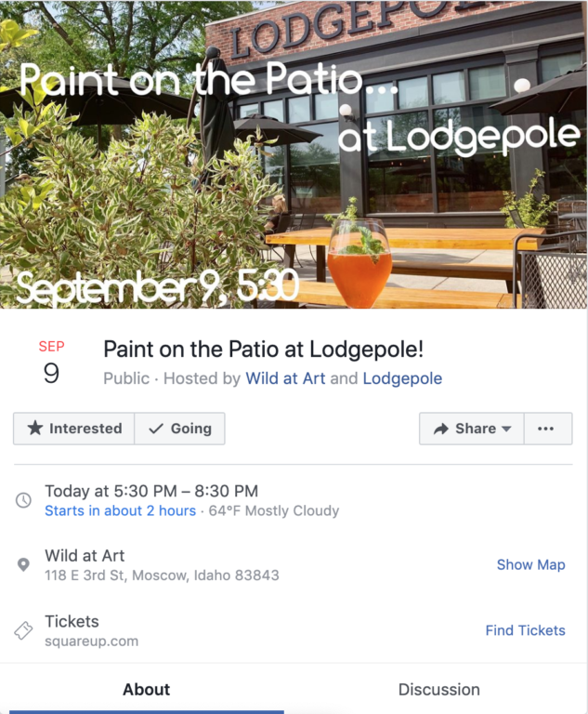This screenshot has height=714, width=588.
Task: Click the star icon on Interested
Action: coord(35,429)
